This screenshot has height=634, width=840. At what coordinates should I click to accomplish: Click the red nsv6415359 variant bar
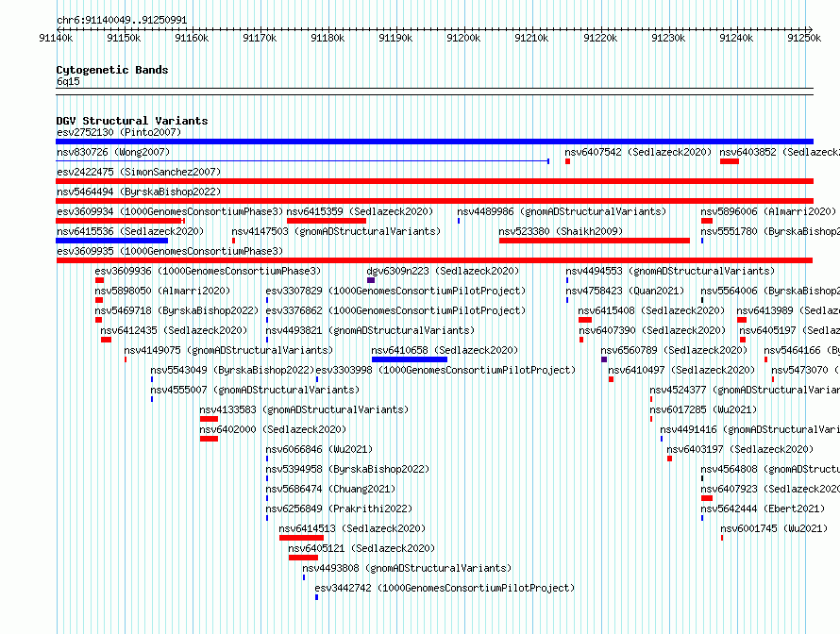tap(327, 221)
